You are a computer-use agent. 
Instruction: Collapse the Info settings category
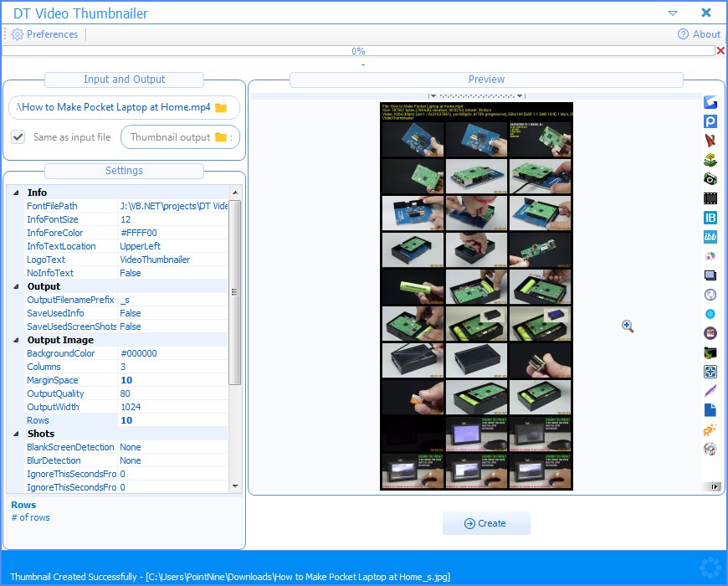(x=18, y=193)
